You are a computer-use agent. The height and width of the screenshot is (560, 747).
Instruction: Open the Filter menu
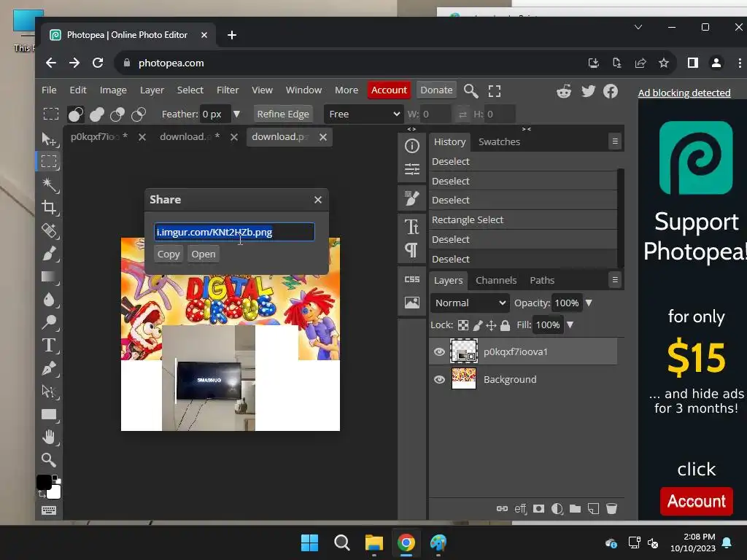point(228,90)
